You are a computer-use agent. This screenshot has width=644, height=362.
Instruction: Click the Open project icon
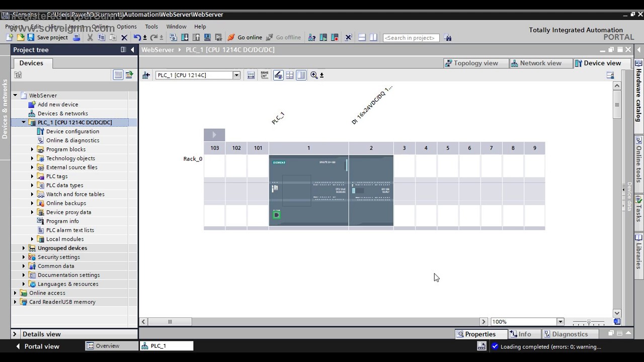click(x=20, y=37)
